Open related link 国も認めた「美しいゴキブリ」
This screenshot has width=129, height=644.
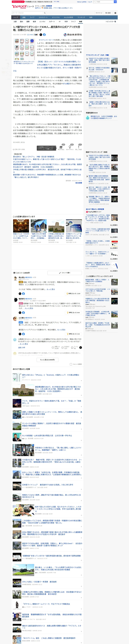(34, 157)
